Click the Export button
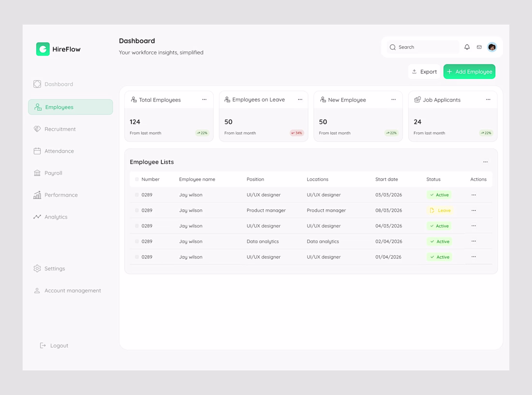The height and width of the screenshot is (395, 532). [x=424, y=72]
